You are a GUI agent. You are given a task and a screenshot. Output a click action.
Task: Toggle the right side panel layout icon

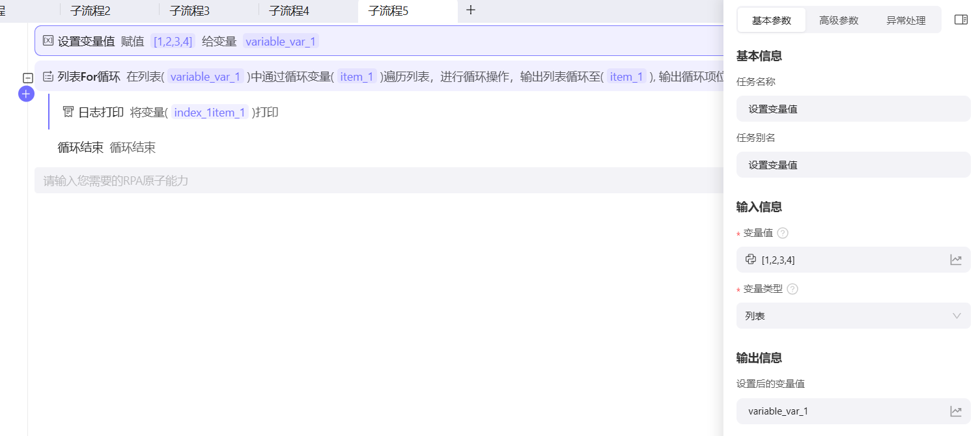(x=960, y=20)
